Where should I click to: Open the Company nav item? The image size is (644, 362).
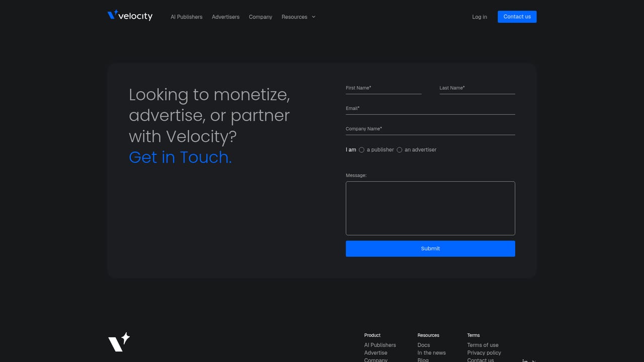coord(260,17)
